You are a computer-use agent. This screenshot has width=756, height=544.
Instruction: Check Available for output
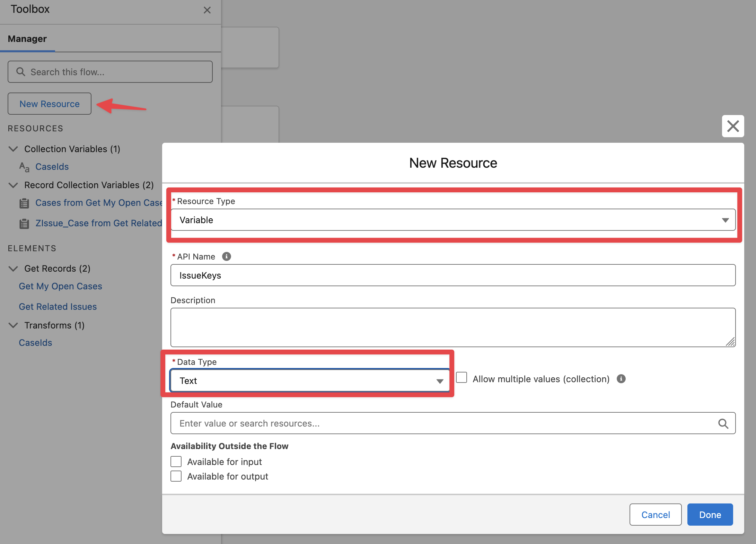click(176, 476)
